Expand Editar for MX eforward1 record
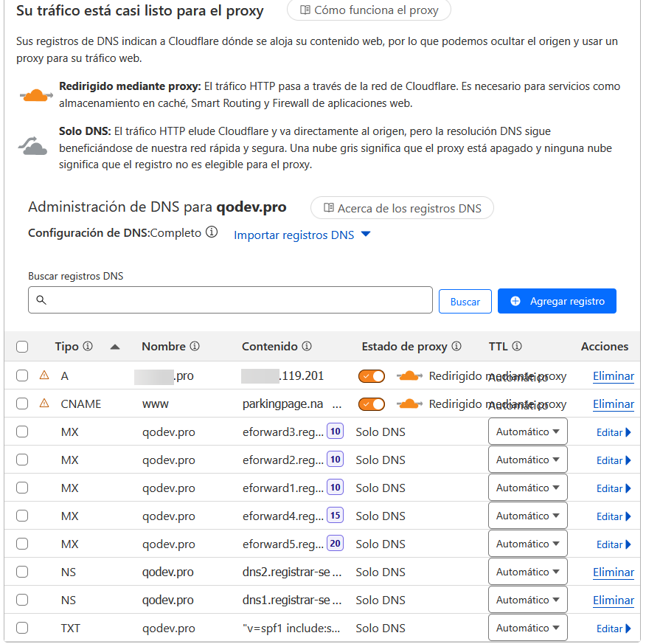Viewport: 646px width, 644px height. pyautogui.click(x=614, y=488)
